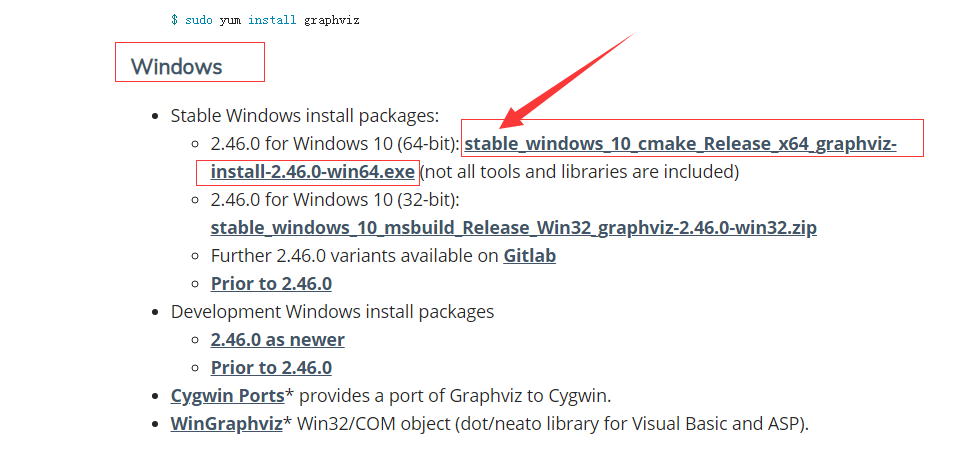Open the stable_windows_10_cmake_Release_x64 graphviz exe download link
Image resolution: width=966 pixels, height=452 pixels.
point(680,144)
